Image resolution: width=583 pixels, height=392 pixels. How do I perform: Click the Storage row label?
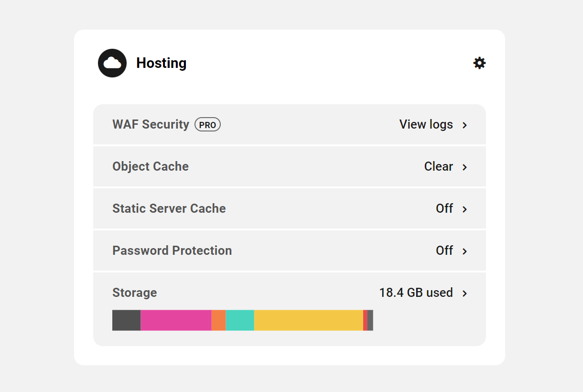click(x=134, y=293)
